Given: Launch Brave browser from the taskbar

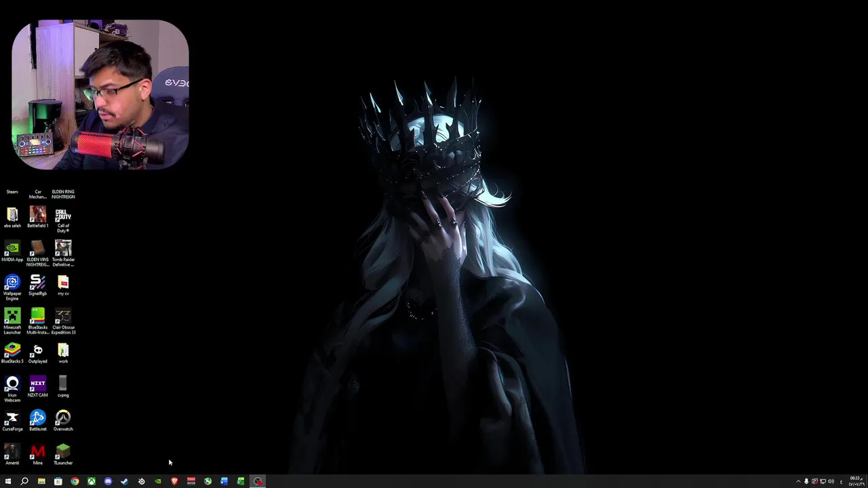Looking at the screenshot, I should pyautogui.click(x=174, y=481).
